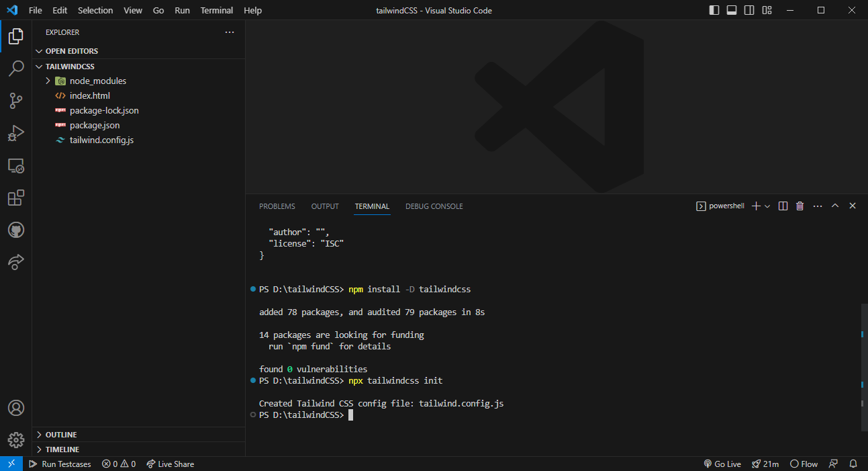Toggle the primary side bar layout

click(714, 10)
